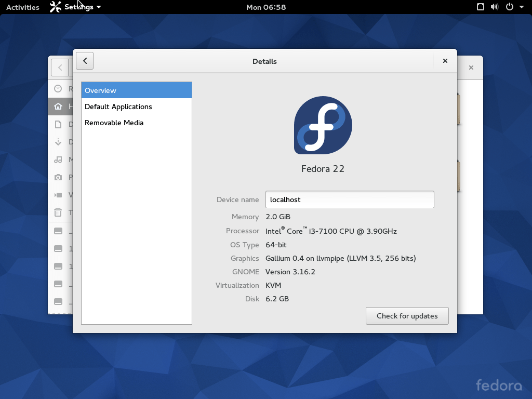Select the Overview section
This screenshot has width=532, height=399.
[x=137, y=90]
